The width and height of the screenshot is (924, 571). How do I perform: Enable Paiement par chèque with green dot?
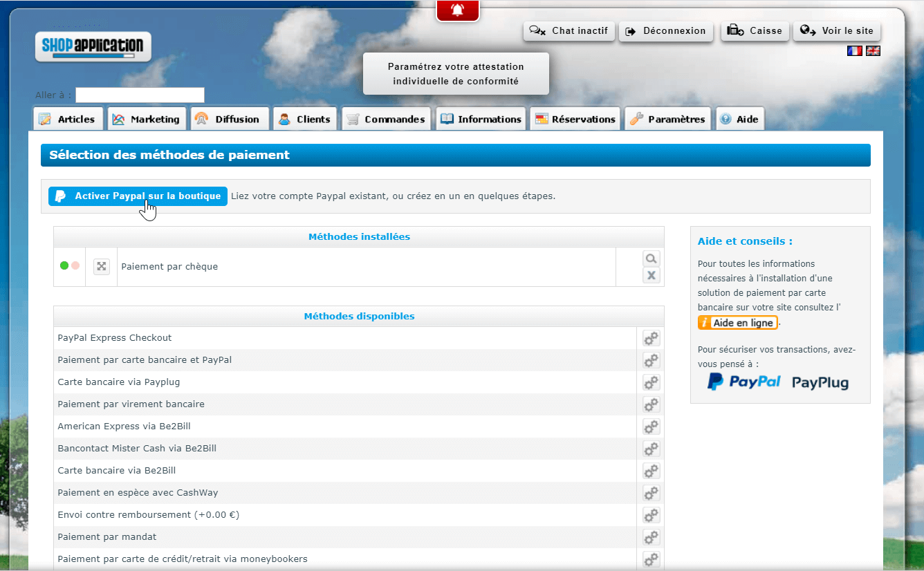click(64, 265)
